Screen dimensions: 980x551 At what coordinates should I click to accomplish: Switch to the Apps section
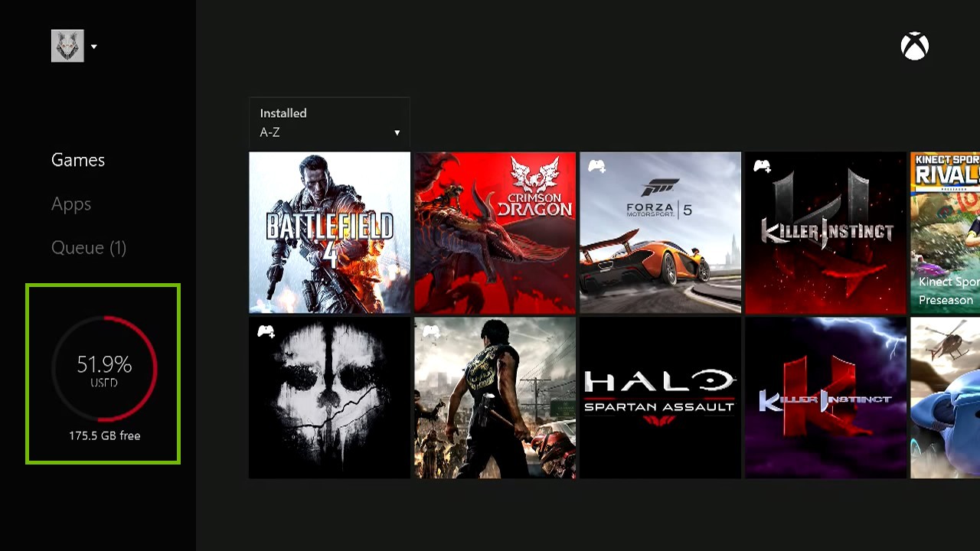71,204
